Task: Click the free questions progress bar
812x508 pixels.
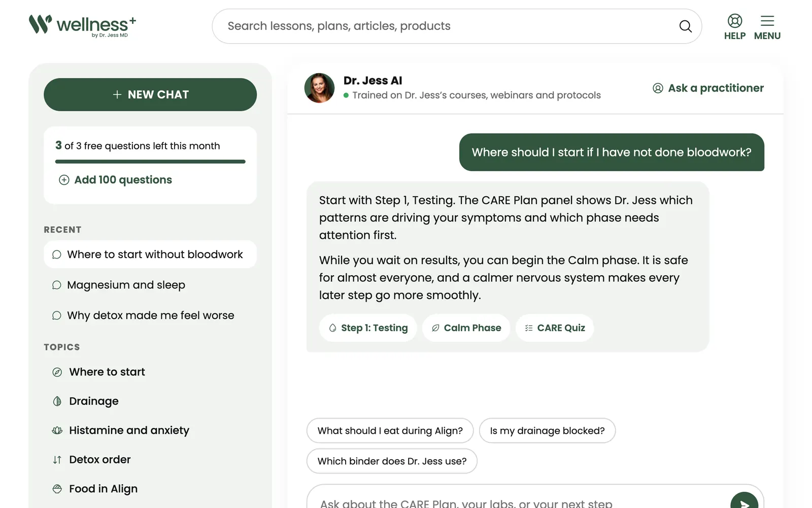Action: coord(150,162)
